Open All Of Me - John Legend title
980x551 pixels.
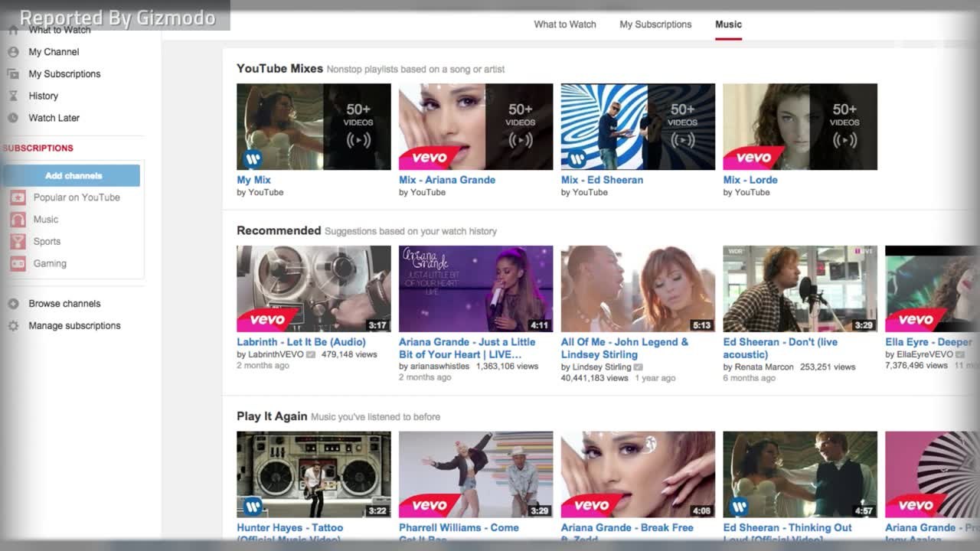click(x=625, y=348)
